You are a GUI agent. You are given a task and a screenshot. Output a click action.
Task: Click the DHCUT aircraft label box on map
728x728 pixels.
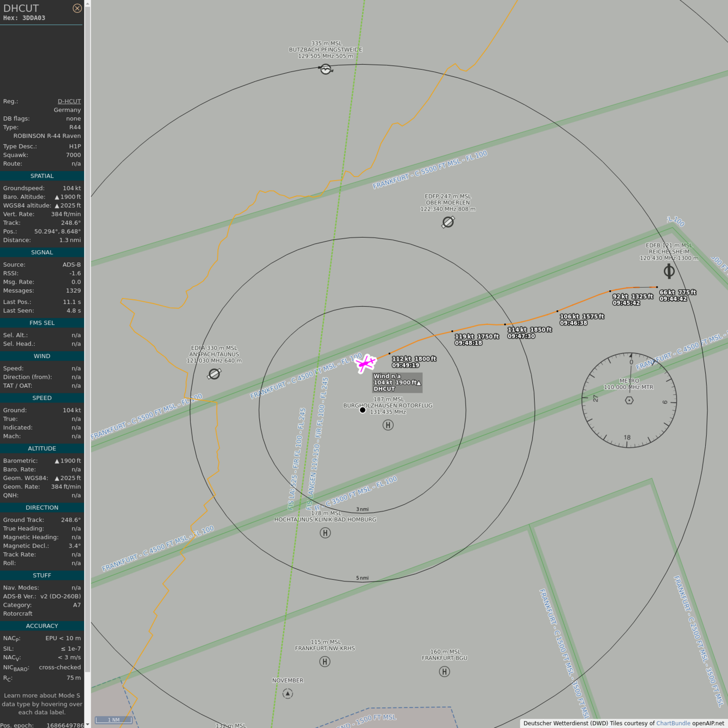point(397,383)
